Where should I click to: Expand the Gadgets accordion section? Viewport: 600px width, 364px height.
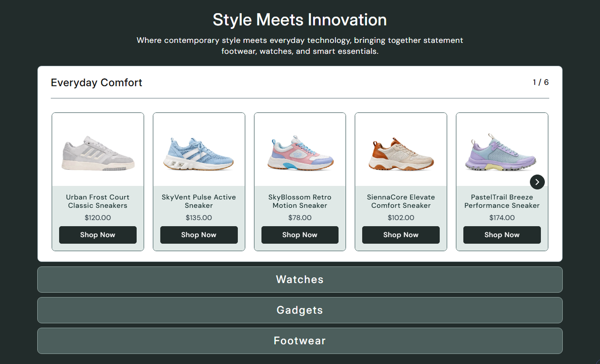300,310
